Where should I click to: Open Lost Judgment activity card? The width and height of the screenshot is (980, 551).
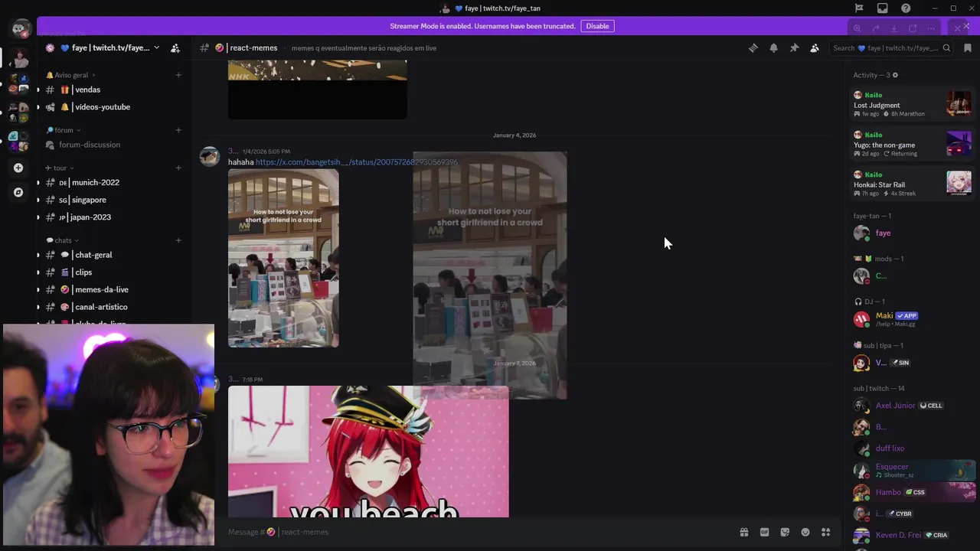click(x=912, y=104)
